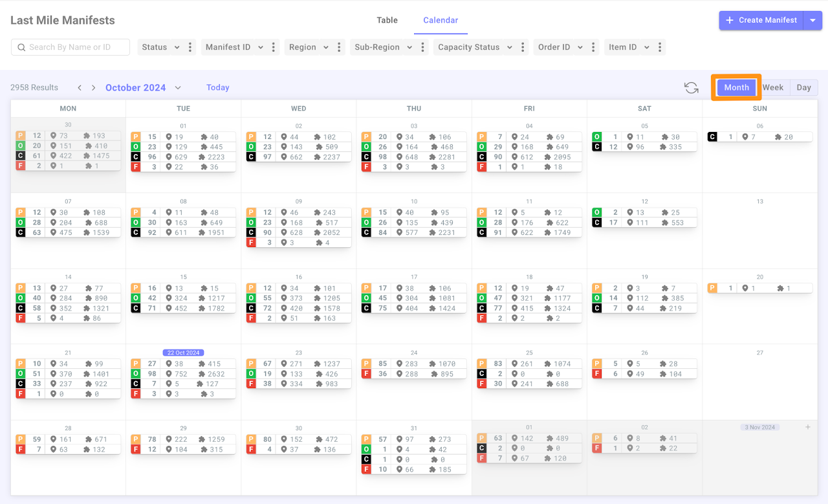
Task: Open row with 385 items on October 19
Action: pyautogui.click(x=644, y=298)
